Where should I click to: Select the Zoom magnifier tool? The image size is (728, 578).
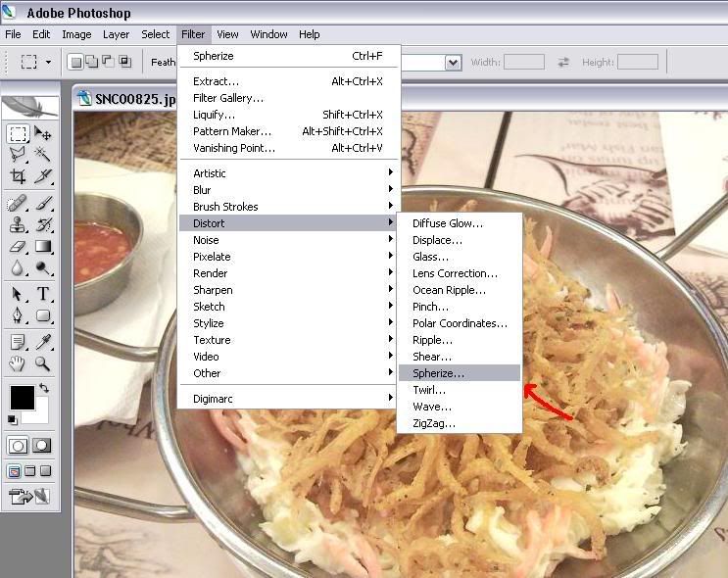click(x=43, y=364)
